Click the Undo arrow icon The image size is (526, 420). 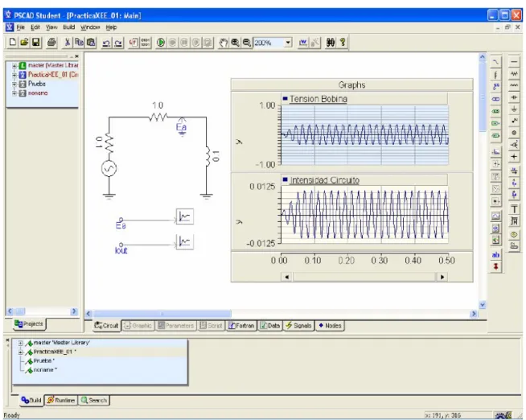pos(106,43)
